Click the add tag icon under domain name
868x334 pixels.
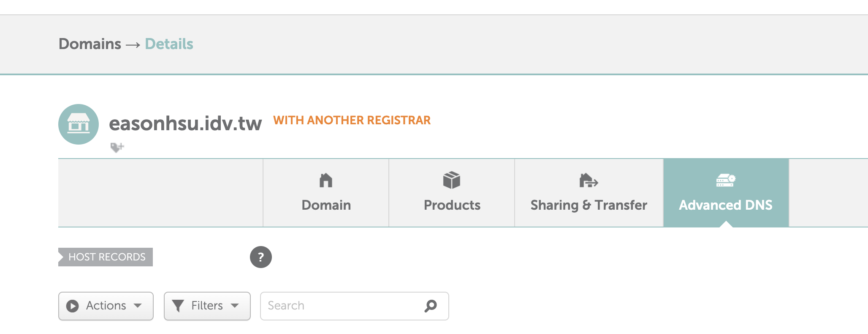click(x=117, y=147)
